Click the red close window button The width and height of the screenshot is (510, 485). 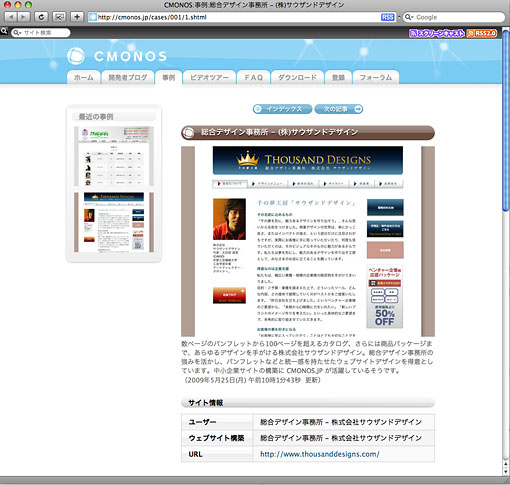click(x=7, y=5)
